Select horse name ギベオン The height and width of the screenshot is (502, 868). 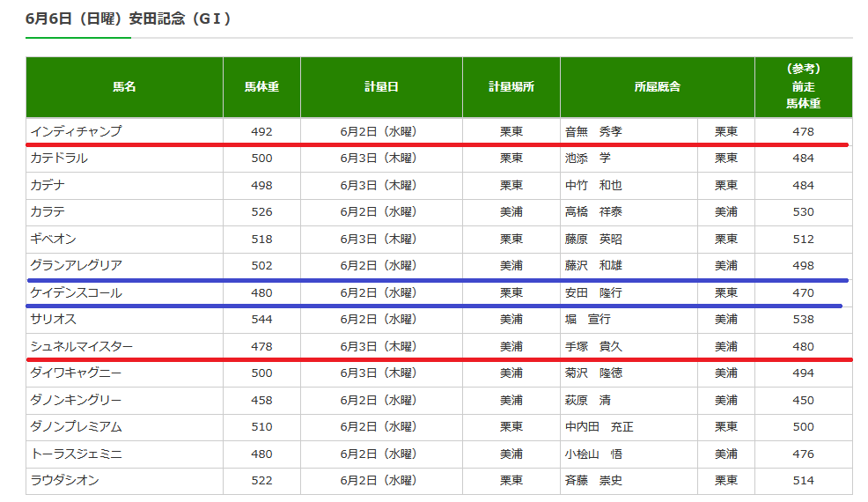[53, 240]
